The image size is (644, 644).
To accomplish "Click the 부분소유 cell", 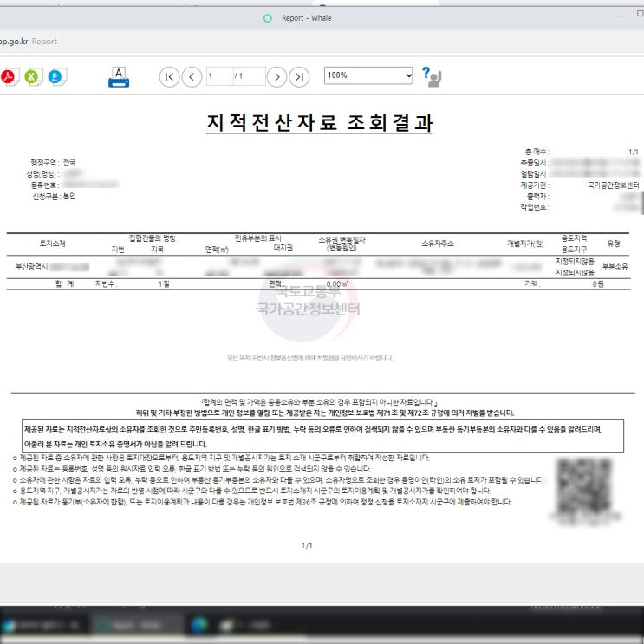I will pos(615,267).
